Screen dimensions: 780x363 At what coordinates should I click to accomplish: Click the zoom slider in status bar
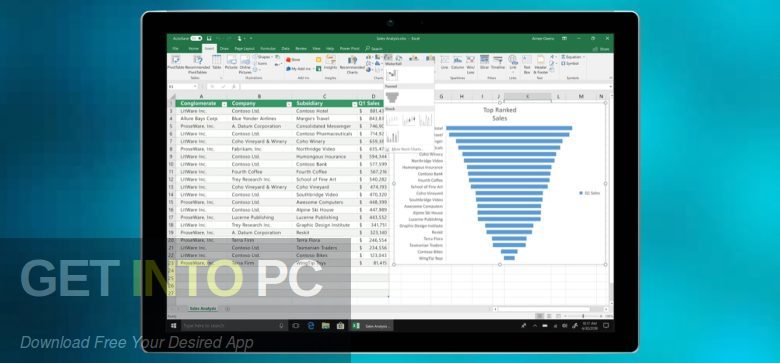584,316
